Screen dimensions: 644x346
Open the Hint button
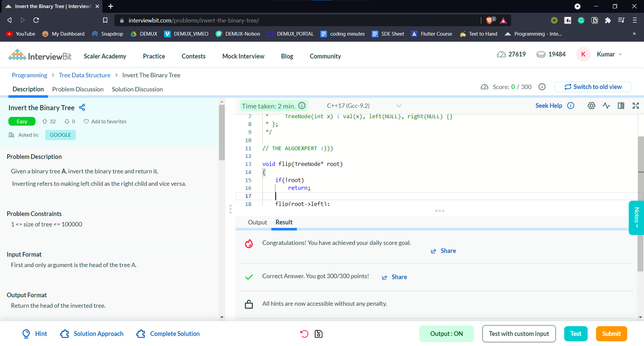[35, 334]
